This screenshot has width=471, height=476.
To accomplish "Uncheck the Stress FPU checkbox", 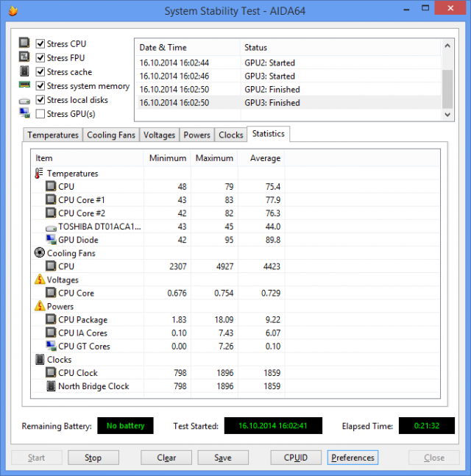I will pos(40,57).
